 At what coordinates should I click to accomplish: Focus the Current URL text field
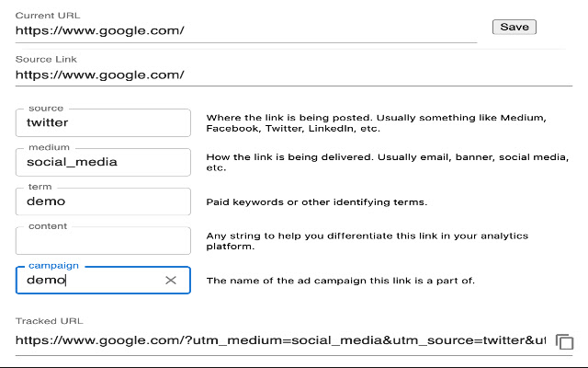pyautogui.click(x=246, y=30)
